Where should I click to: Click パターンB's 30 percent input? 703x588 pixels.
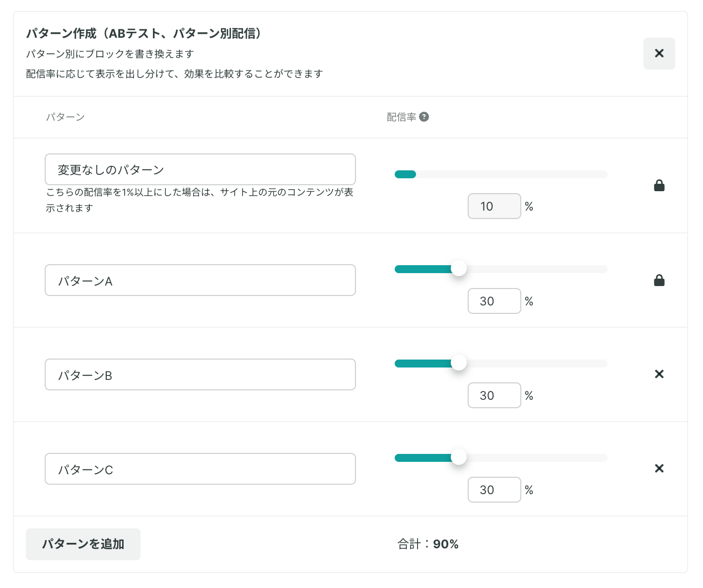tap(494, 395)
